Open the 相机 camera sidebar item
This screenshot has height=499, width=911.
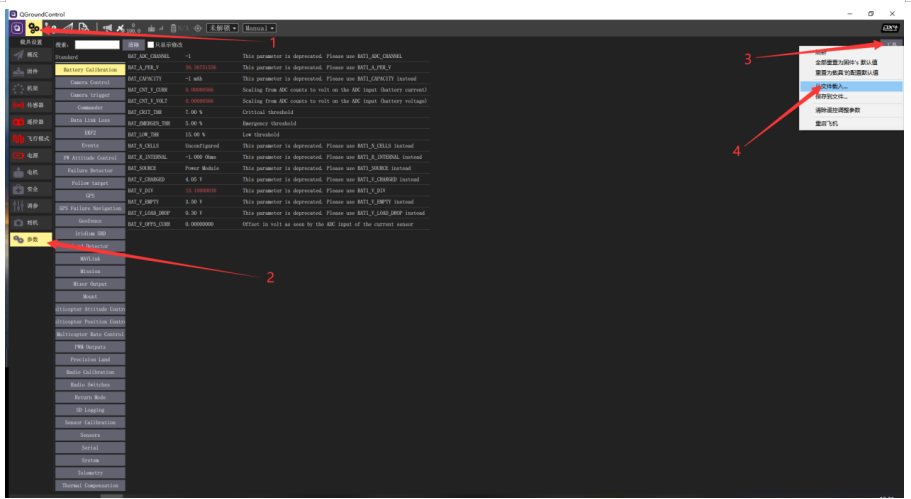pyautogui.click(x=31, y=223)
